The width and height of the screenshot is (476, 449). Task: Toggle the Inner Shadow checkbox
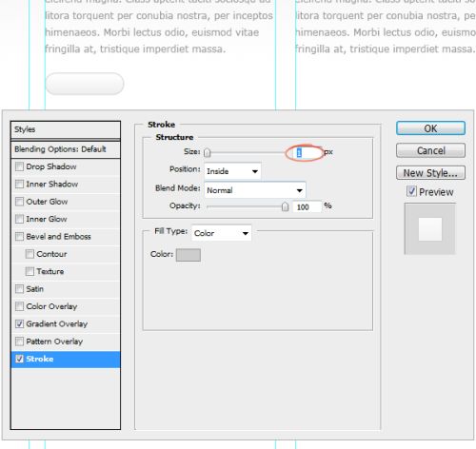[19, 184]
